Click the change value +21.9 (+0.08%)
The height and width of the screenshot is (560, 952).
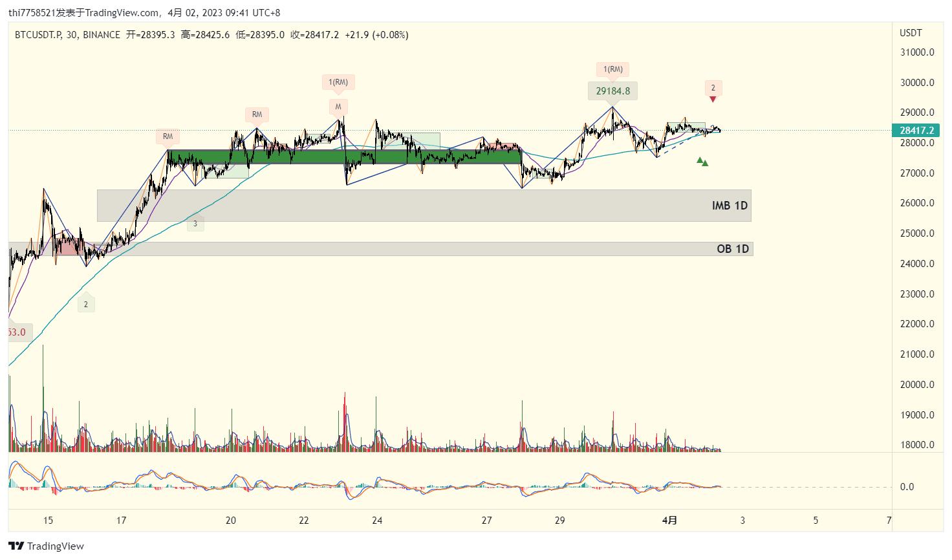[376, 35]
